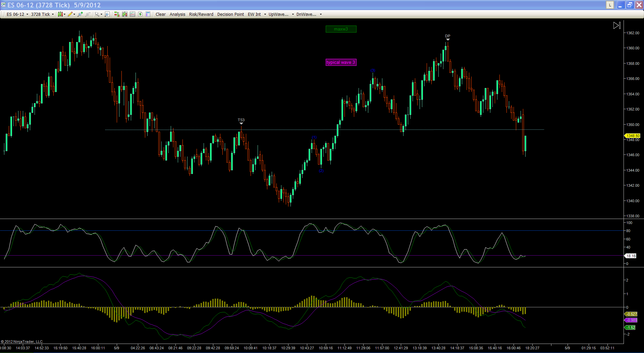Screen dimensions: 644x353
Task: Click the zoom frame magnifier icon
Action: point(107,14)
